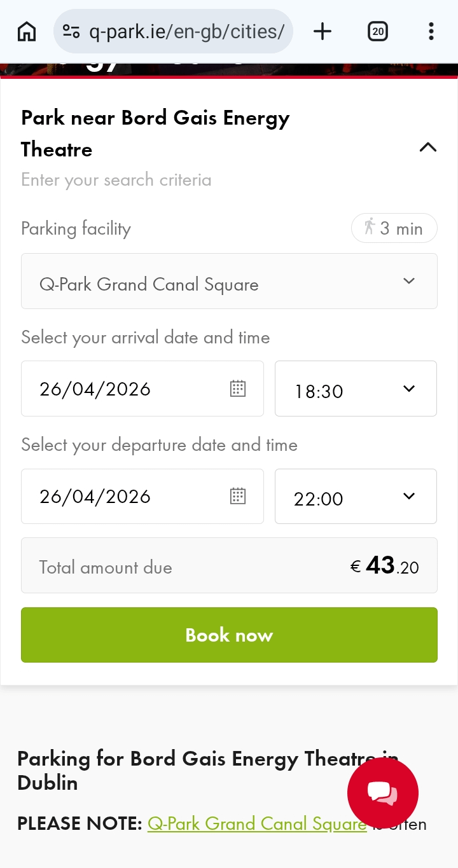Follow the Q-Park Grand Canal Square link
The height and width of the screenshot is (868, 458).
[257, 823]
